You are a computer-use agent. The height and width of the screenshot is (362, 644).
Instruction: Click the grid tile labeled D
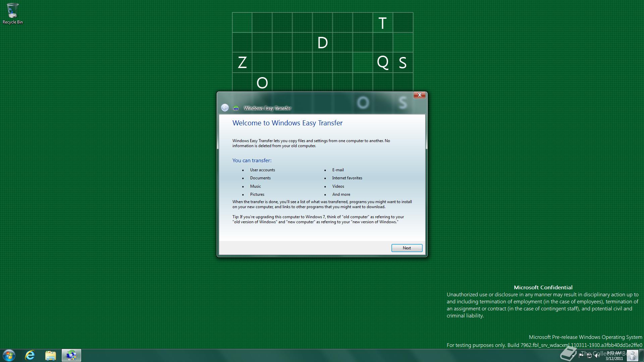pos(322,43)
